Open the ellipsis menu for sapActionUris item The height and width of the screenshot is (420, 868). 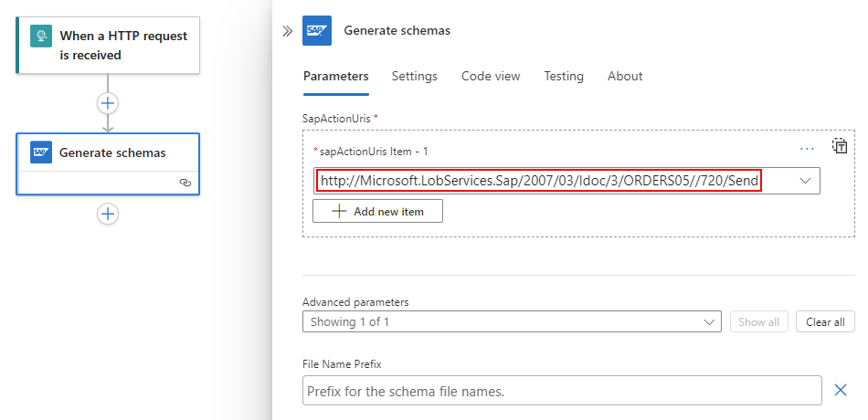(x=807, y=148)
